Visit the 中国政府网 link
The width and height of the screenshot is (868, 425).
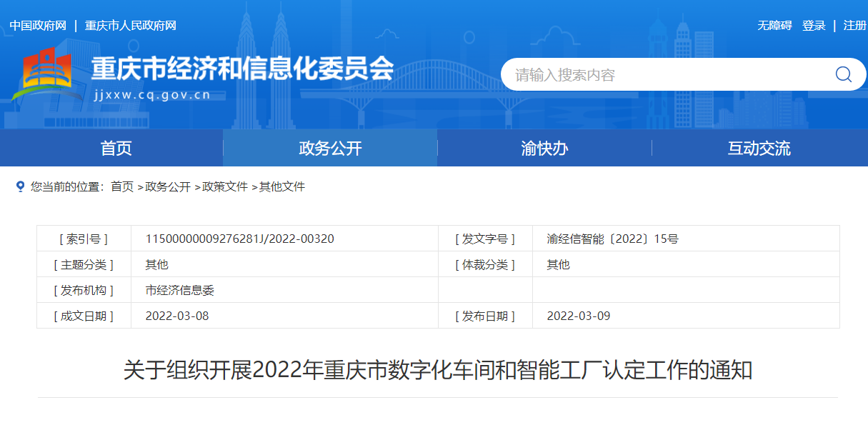coord(38,26)
